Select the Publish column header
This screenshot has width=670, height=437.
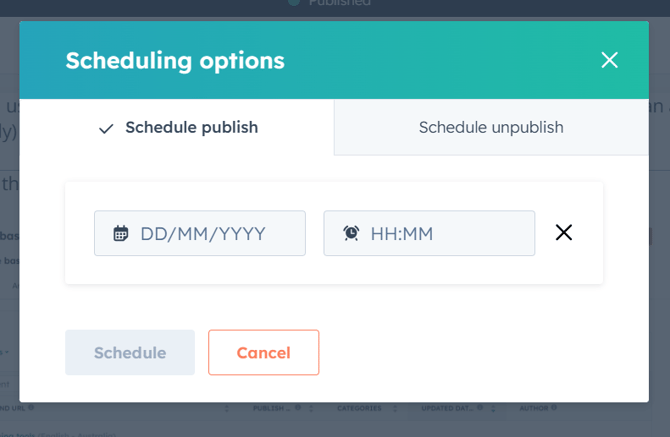[270, 409]
